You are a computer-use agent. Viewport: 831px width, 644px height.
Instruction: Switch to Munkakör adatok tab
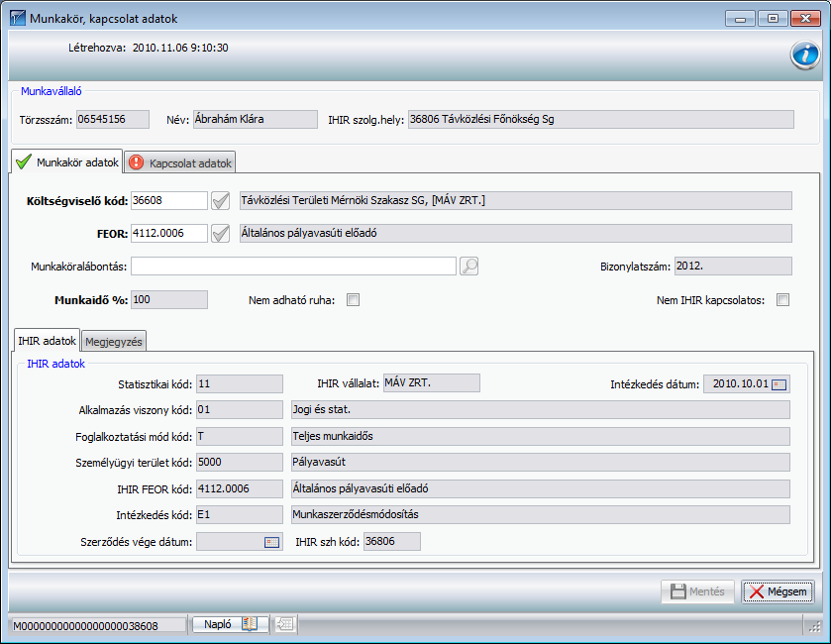(x=67, y=161)
